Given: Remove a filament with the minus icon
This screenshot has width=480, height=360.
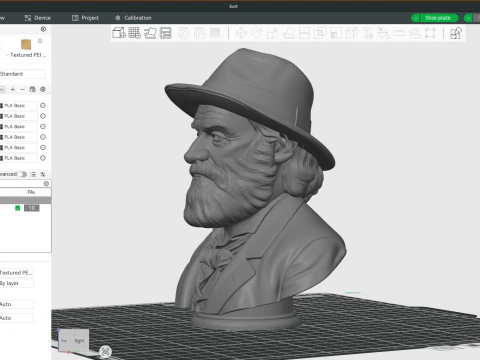Looking at the screenshot, I should pos(22,89).
